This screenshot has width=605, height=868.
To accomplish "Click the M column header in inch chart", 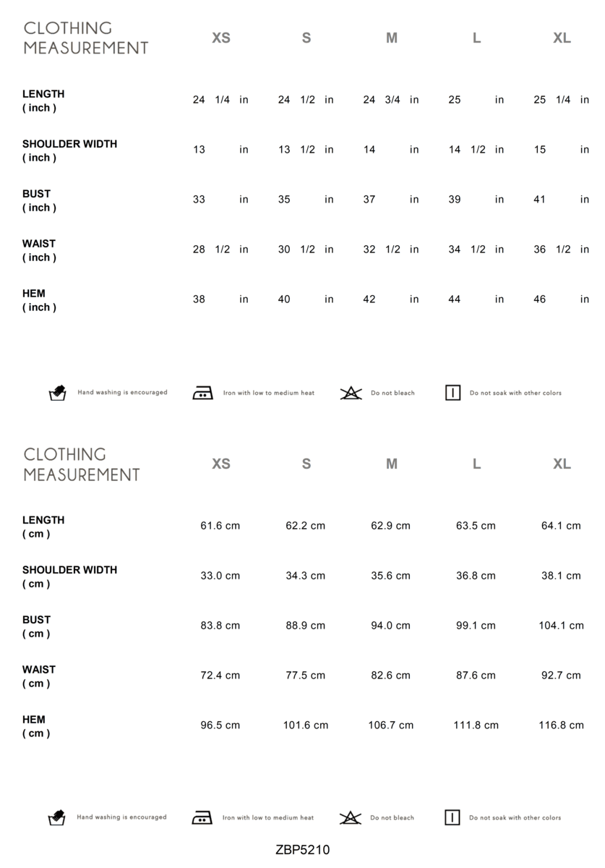I will point(392,38).
